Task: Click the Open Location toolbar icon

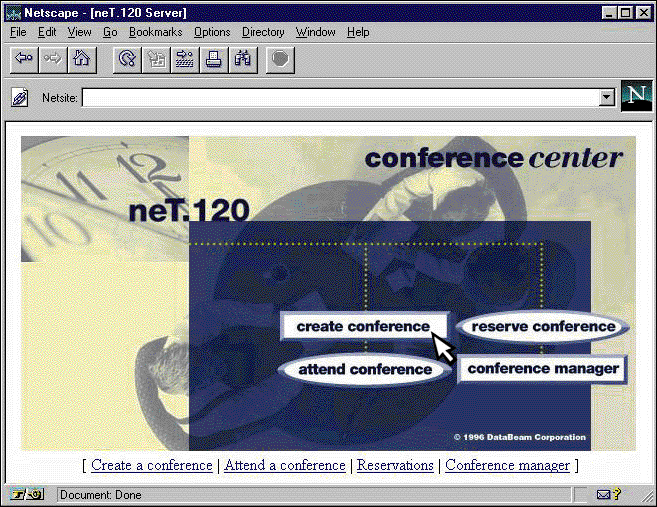Action: pos(185,59)
